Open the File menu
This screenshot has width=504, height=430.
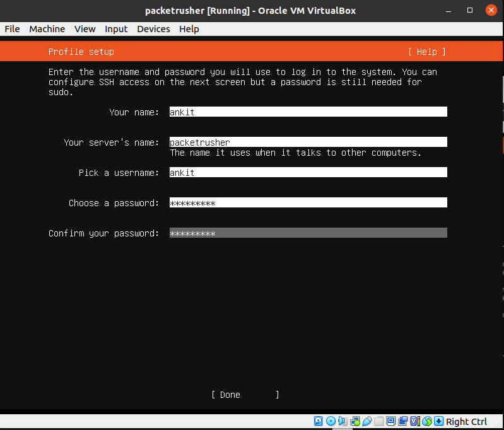click(12, 29)
